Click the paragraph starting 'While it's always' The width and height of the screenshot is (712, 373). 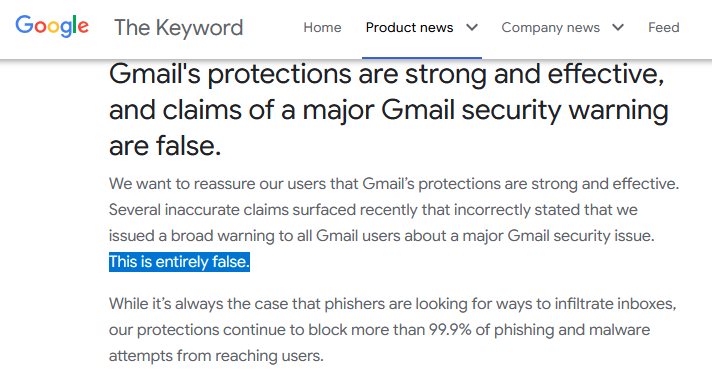tap(392, 329)
